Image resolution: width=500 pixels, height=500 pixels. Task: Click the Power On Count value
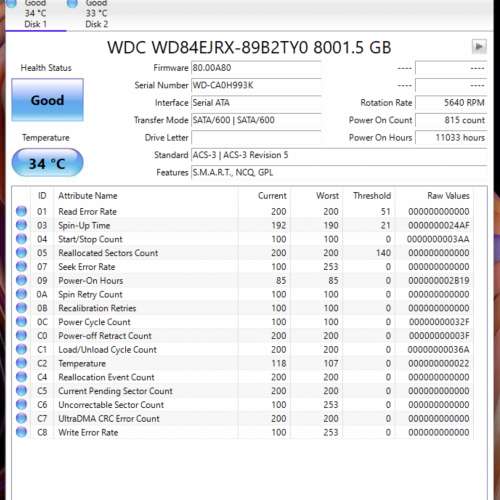[451, 120]
